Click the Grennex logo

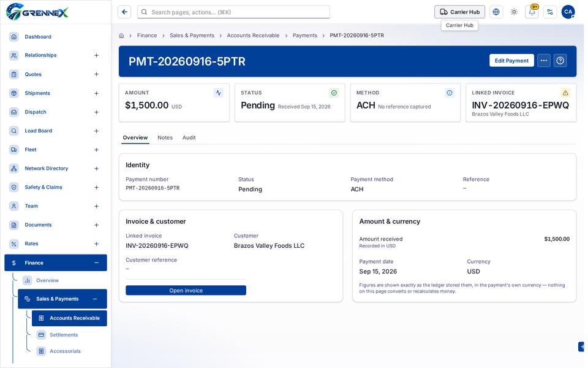37,12
